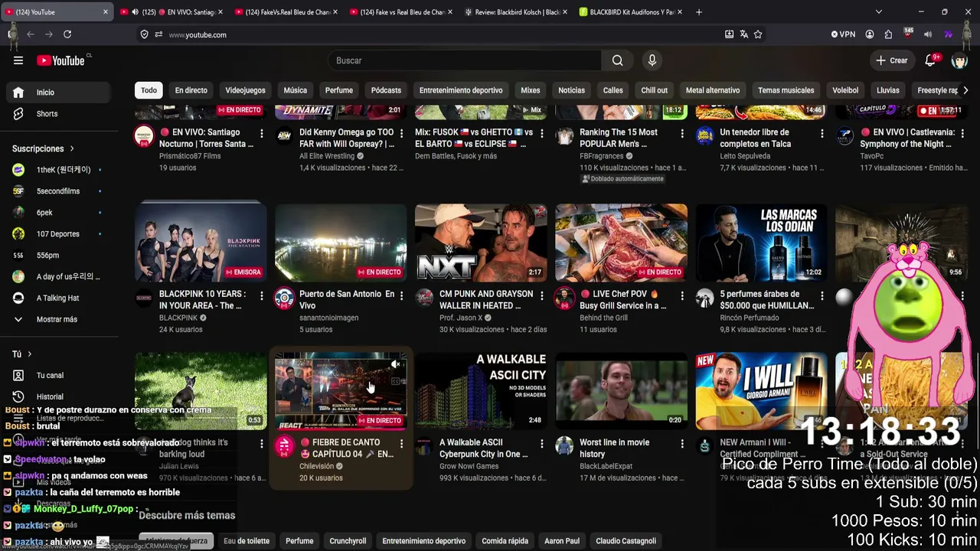Viewport: 980px width, 551px height.
Task: Open options menu for A Walkable ASCII video
Action: tap(541, 444)
